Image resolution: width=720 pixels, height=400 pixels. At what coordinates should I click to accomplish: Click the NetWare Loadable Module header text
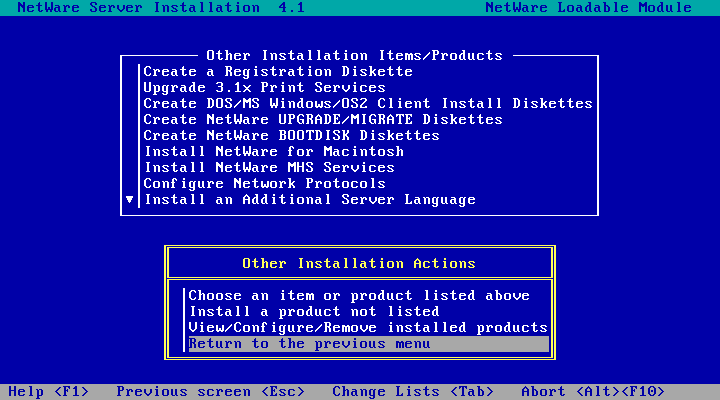click(x=588, y=8)
